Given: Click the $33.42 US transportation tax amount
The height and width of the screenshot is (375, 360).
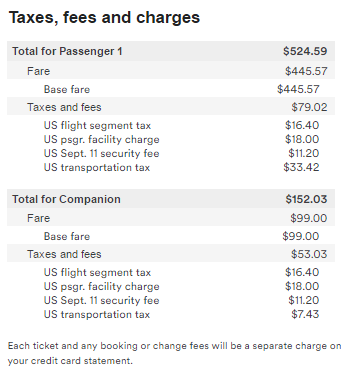Looking at the screenshot, I should point(301,167).
